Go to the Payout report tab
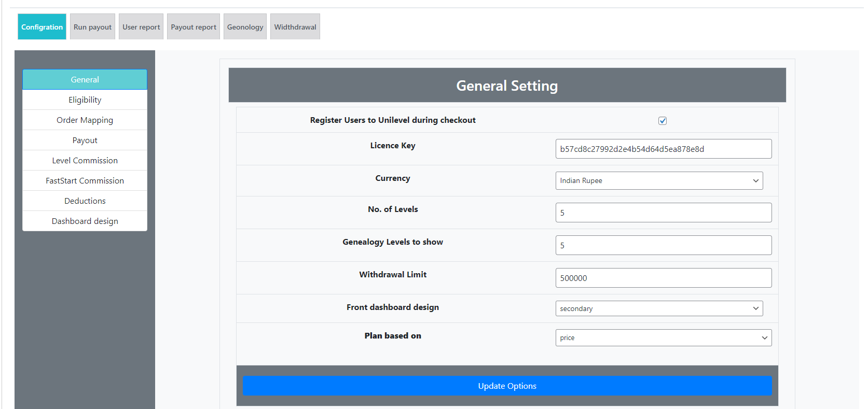 [x=194, y=27]
